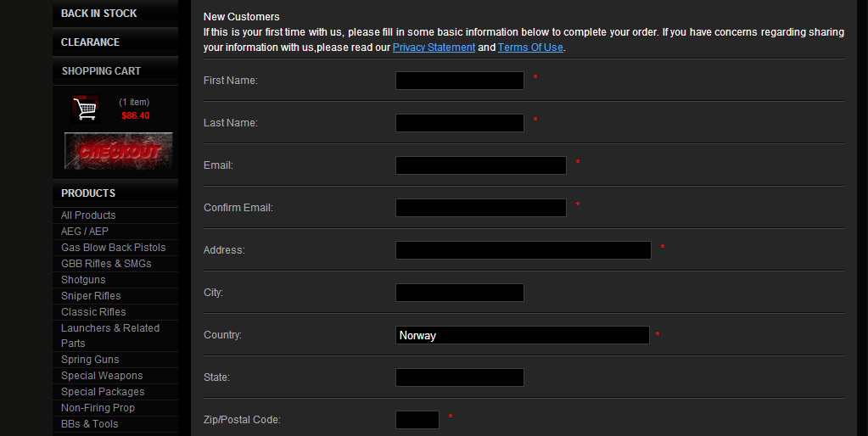Open the Country dropdown showing Norway
This screenshot has width=868, height=436.
coord(522,335)
